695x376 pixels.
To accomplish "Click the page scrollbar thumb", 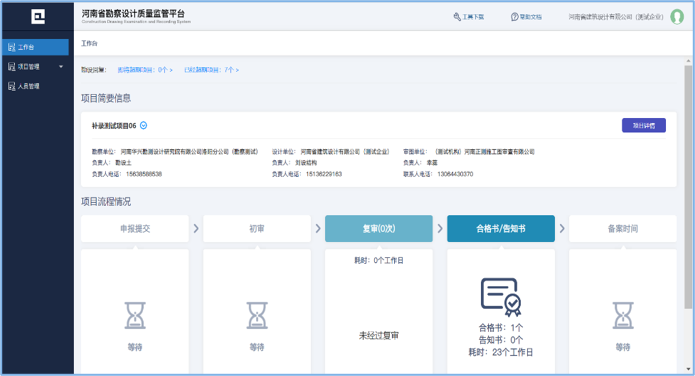I will [688, 186].
